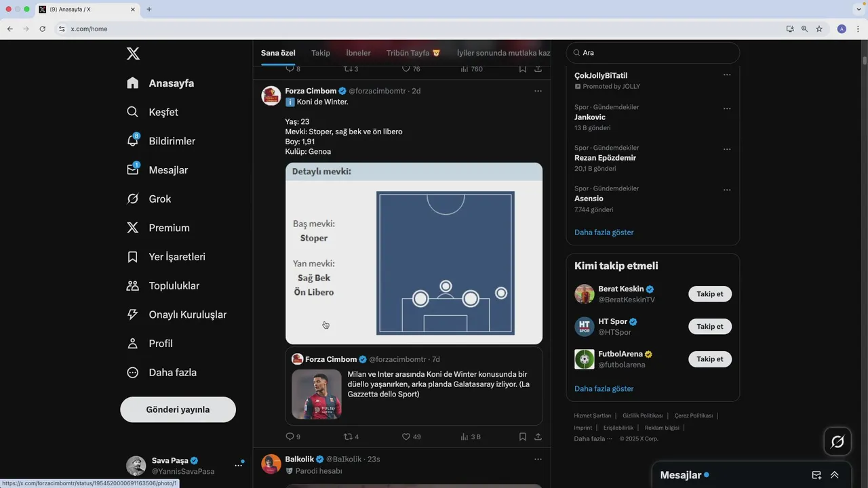The height and width of the screenshot is (488, 868).
Task: Open a new Chrome tab
Action: coord(149,9)
